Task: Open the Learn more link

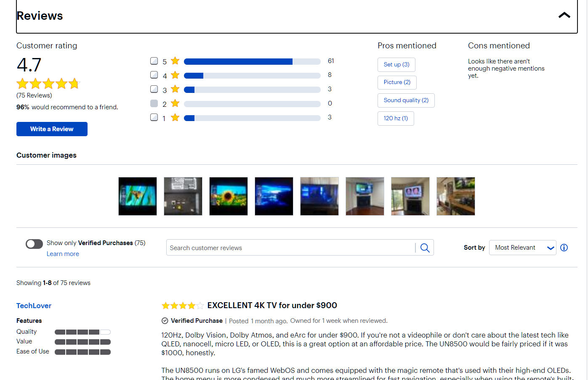Action: pyautogui.click(x=63, y=254)
